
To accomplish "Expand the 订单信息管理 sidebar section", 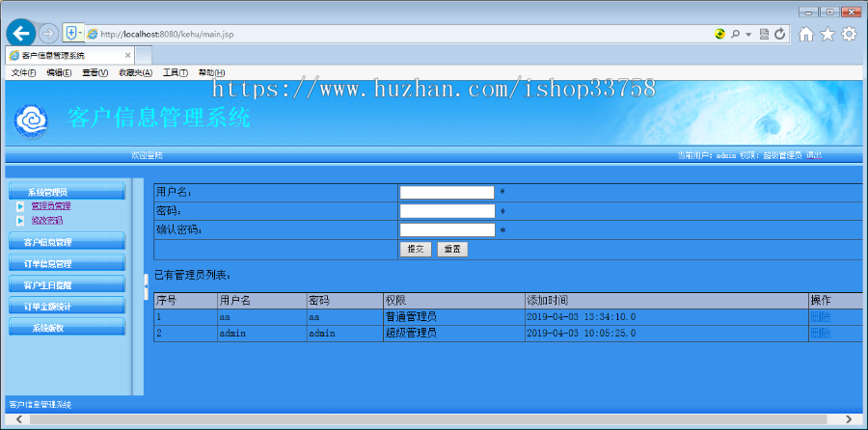I will (x=67, y=263).
